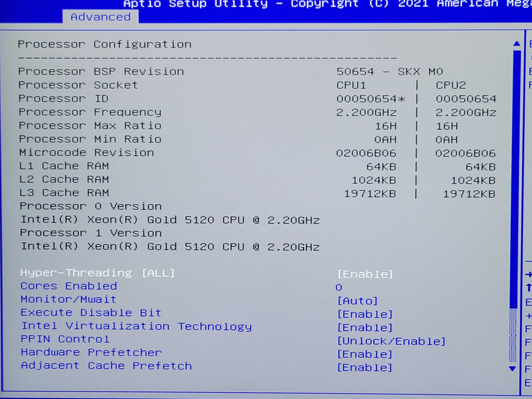Click the Processor Configuration heading
Screen dimensions: 532x399
(x=104, y=44)
